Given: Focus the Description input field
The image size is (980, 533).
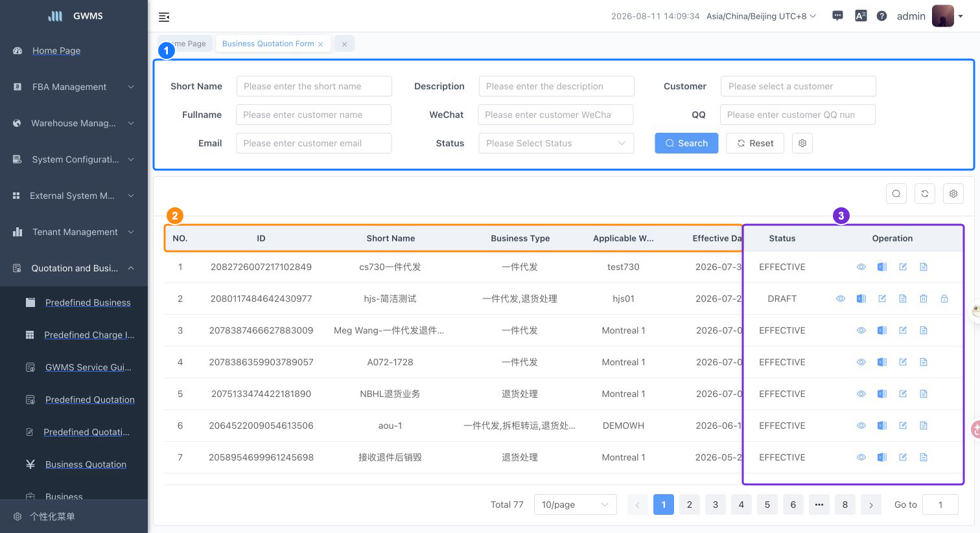Looking at the screenshot, I should click(x=557, y=86).
